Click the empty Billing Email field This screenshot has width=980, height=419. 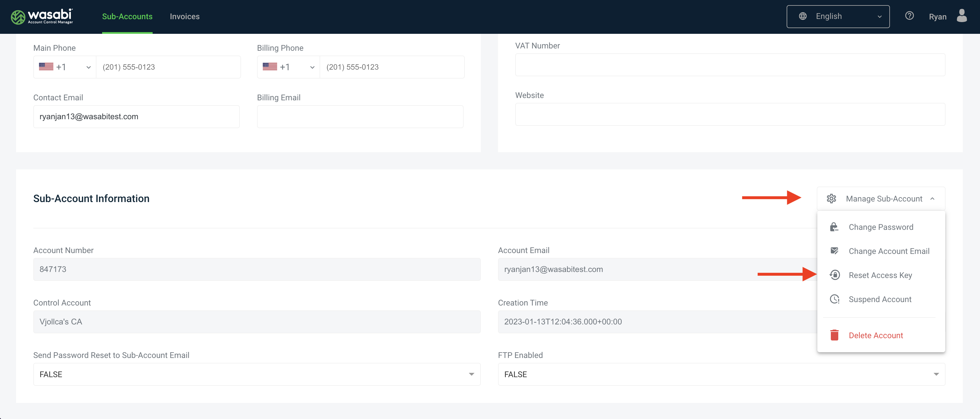click(360, 116)
